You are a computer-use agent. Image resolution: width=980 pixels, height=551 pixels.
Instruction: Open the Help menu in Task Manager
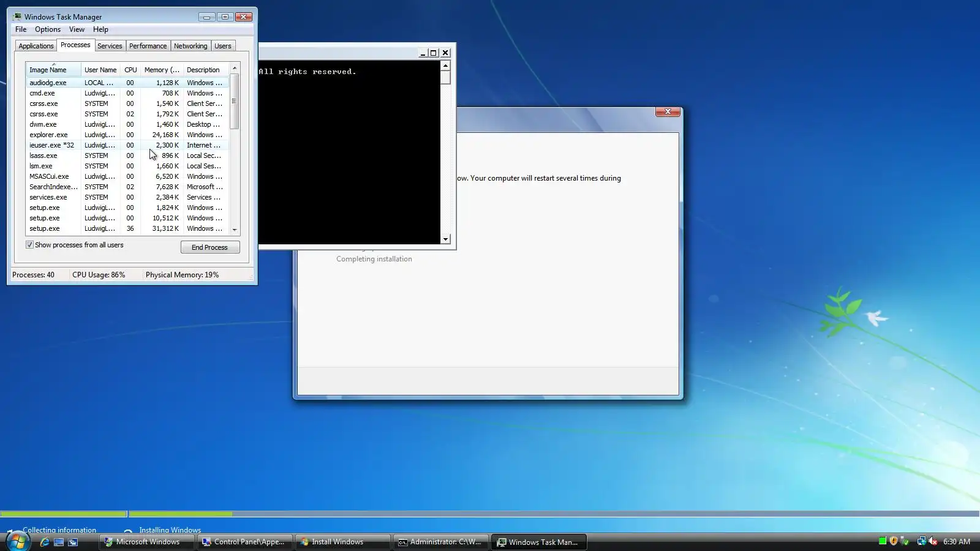(100, 29)
